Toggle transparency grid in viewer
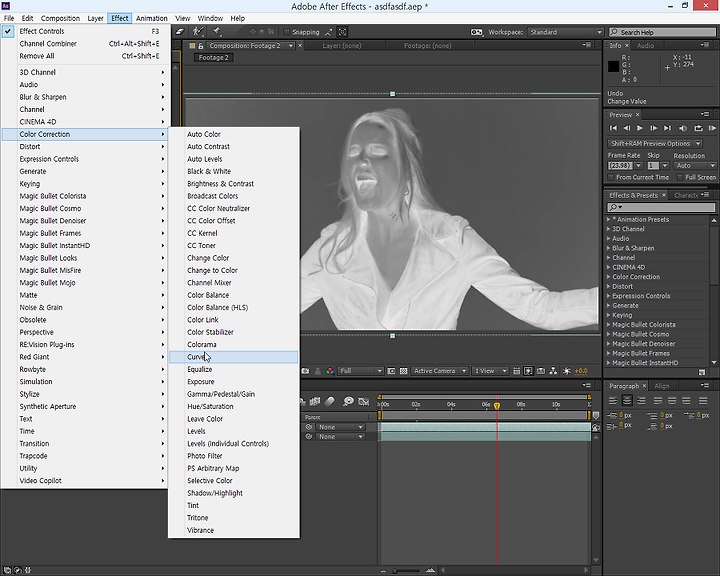Screen dimensions: 720x576 [x=404, y=371]
